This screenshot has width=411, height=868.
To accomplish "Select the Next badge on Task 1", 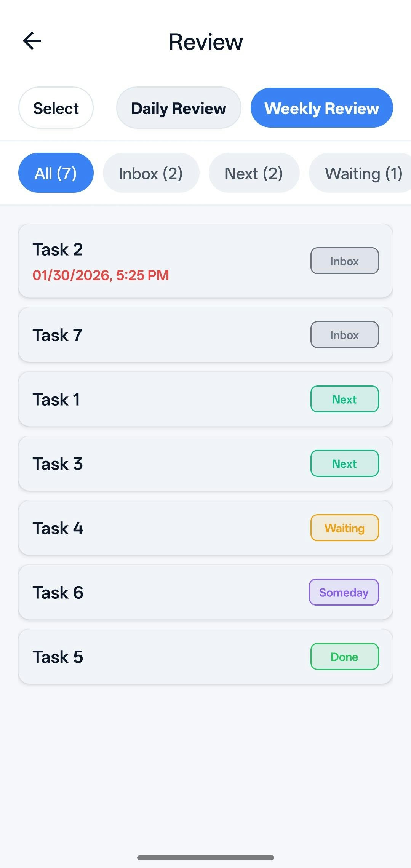I will (344, 399).
